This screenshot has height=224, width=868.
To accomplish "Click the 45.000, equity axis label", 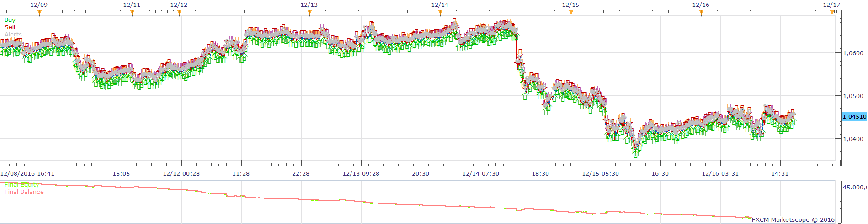I will click(x=855, y=188).
